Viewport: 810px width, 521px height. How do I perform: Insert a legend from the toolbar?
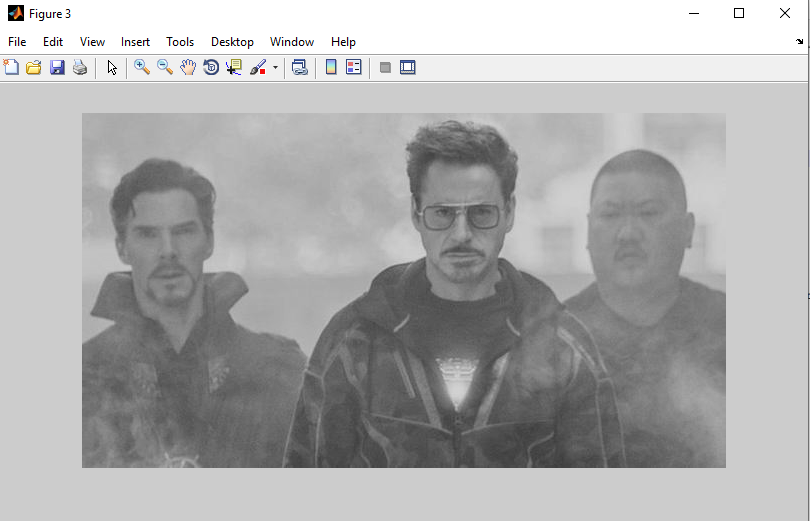click(353, 68)
